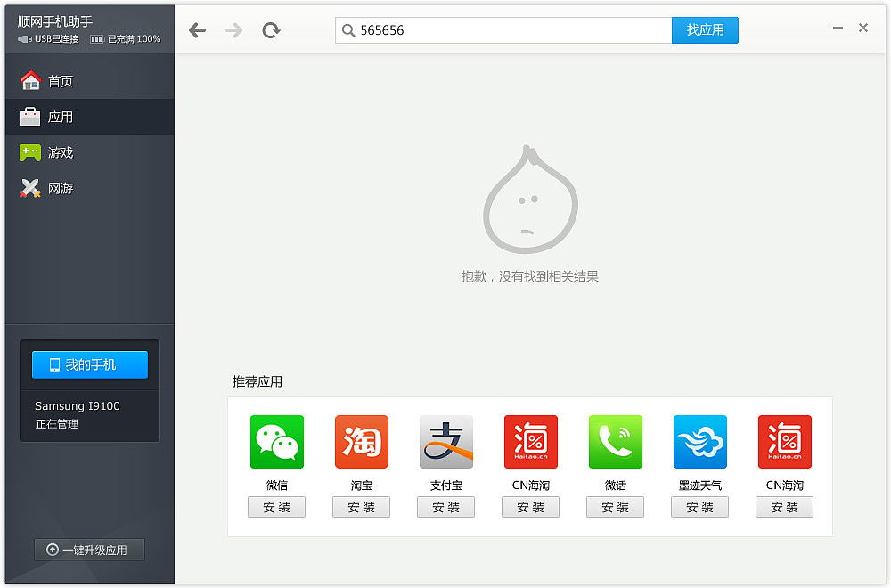Click the refresh circular arrow icon

click(x=271, y=29)
